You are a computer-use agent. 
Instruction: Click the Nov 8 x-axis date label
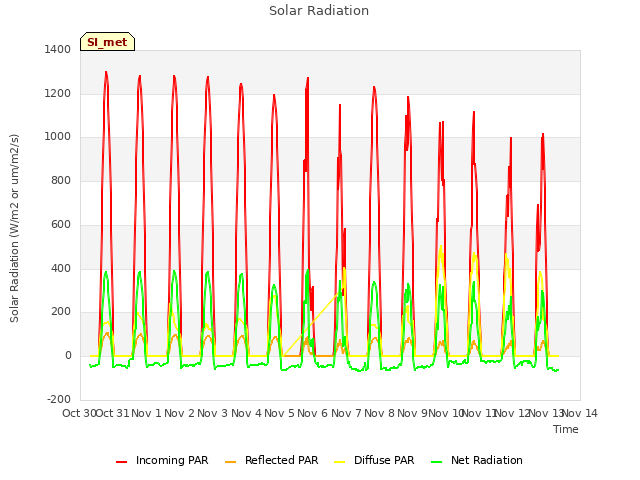pyautogui.click(x=380, y=413)
